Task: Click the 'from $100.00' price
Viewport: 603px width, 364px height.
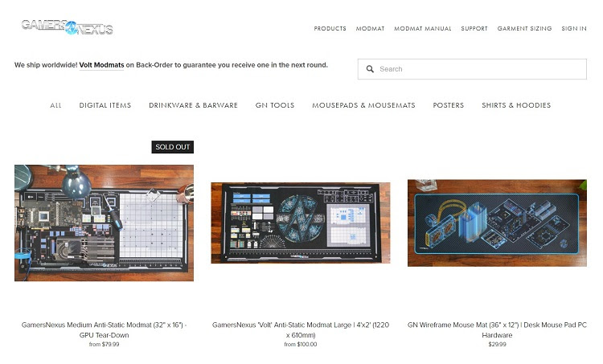Action: click(x=301, y=345)
